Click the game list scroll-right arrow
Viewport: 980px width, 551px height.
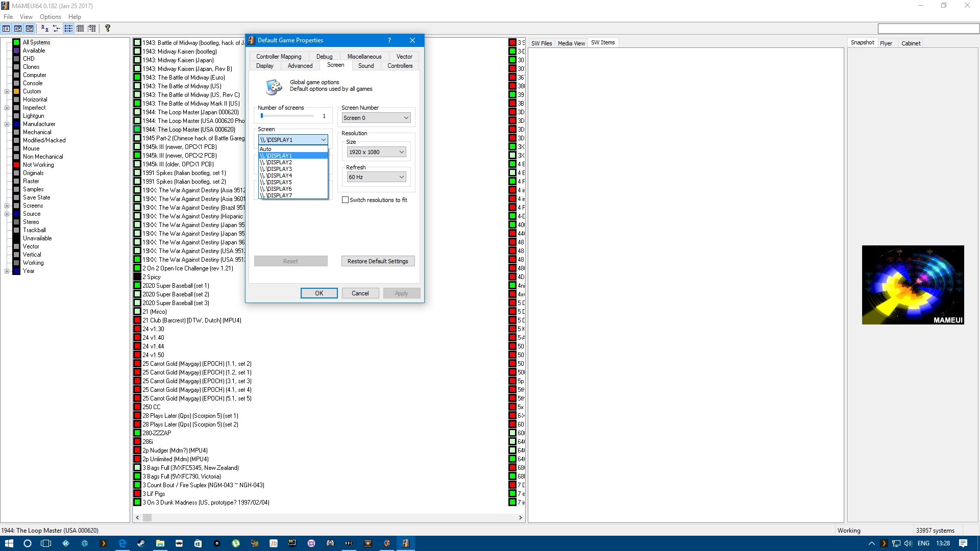click(x=520, y=517)
